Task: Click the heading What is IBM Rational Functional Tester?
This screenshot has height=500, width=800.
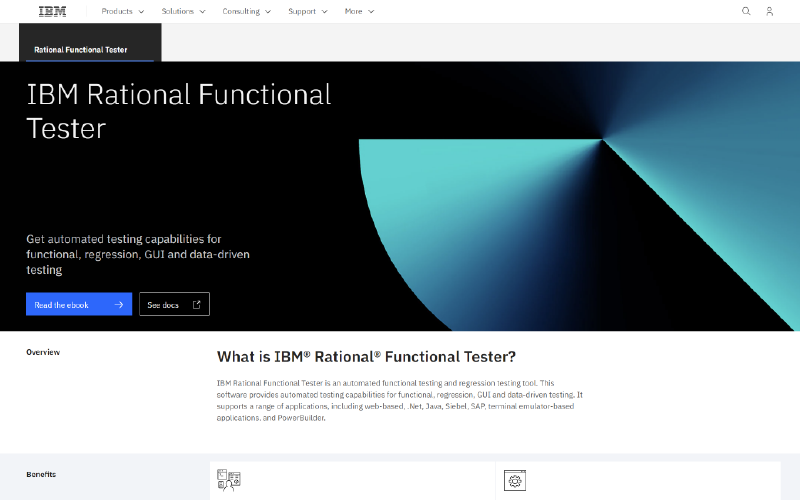Action: click(366, 357)
